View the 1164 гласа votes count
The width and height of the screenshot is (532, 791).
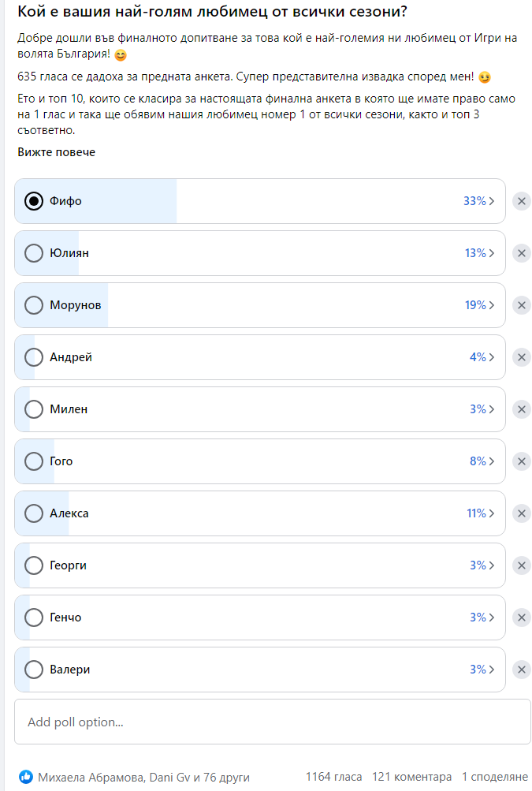[x=333, y=777]
